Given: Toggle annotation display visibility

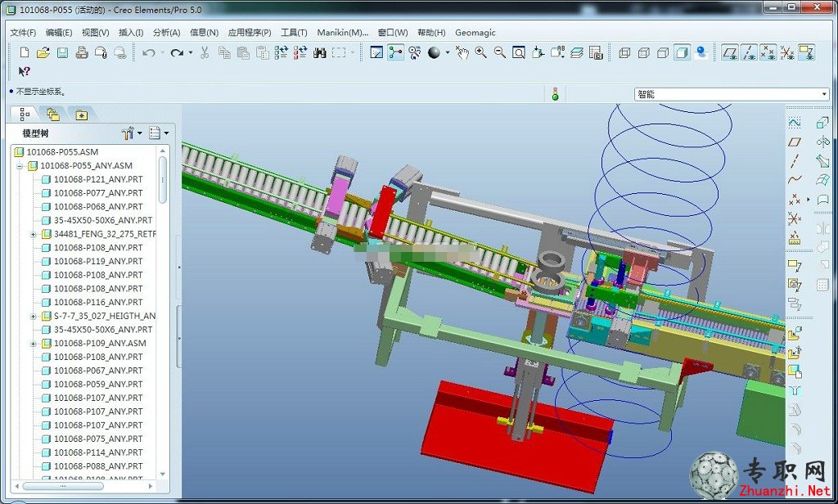Looking at the screenshot, I should (x=806, y=52).
